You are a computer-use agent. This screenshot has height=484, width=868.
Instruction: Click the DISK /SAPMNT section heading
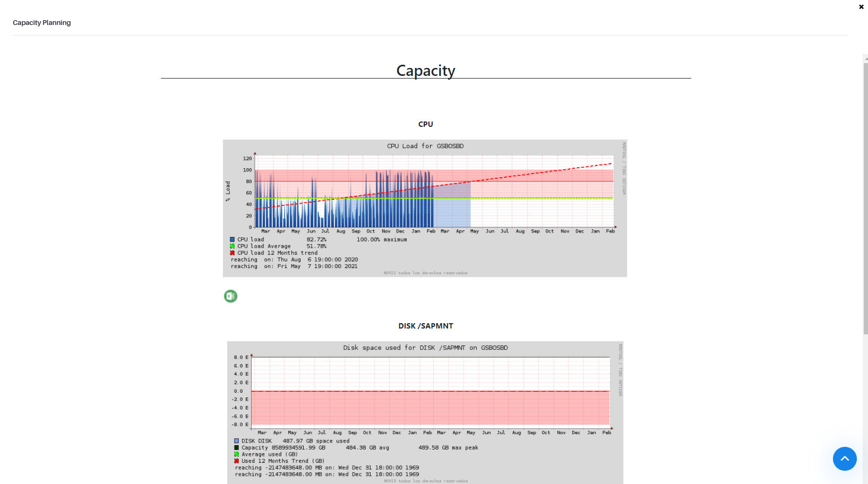pos(425,326)
